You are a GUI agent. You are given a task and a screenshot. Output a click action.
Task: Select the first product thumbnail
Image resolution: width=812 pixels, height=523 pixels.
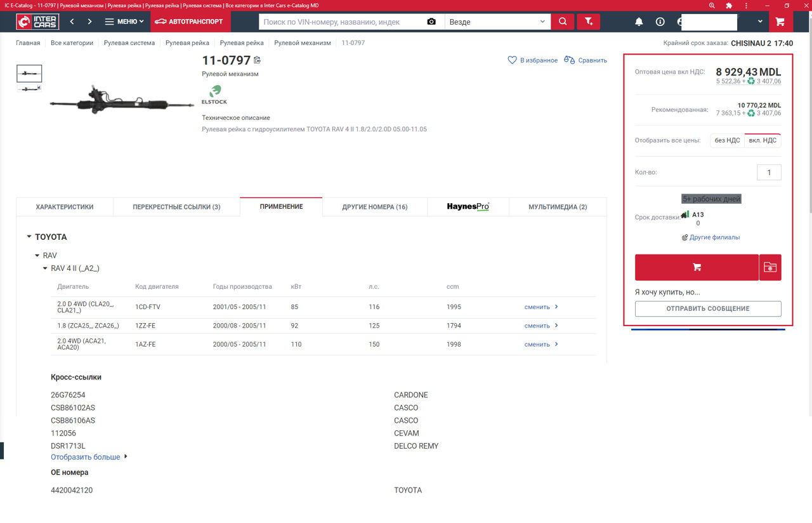point(29,74)
